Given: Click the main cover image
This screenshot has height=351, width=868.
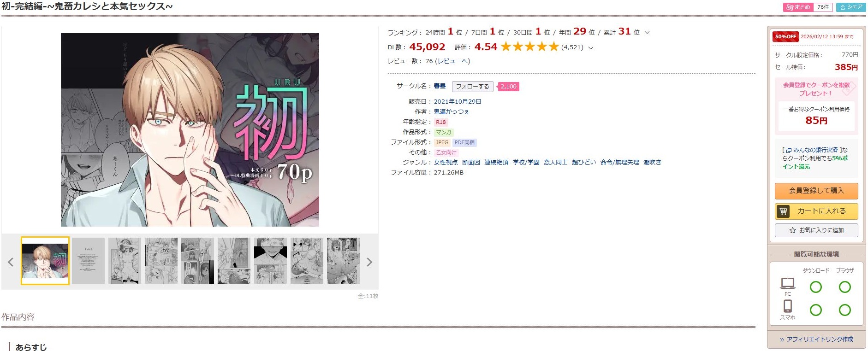Looking at the screenshot, I should coord(190,130).
